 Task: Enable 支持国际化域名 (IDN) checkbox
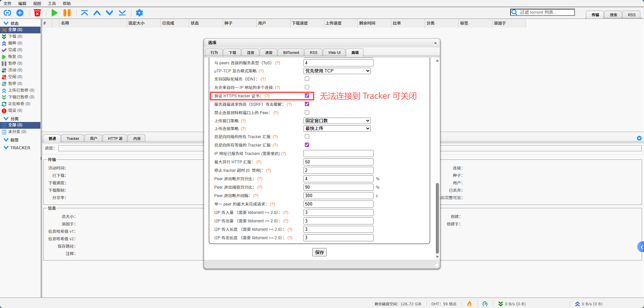307,79
